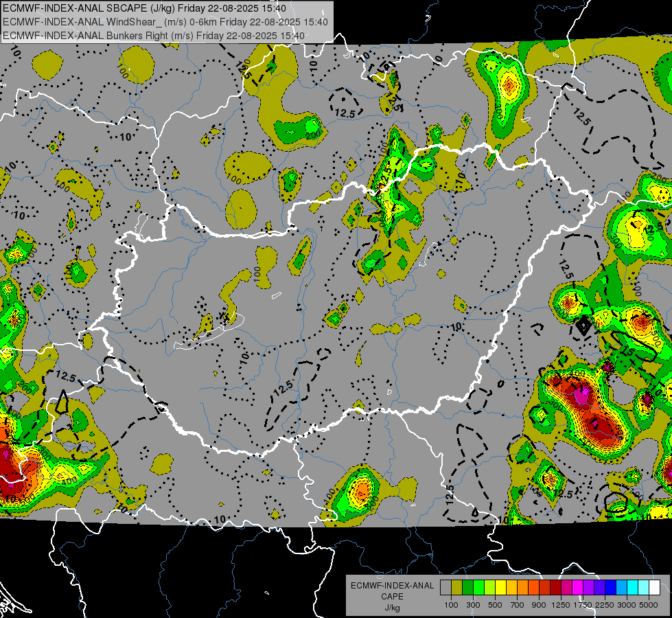The image size is (672, 618).
Task: Choose the bright cyan legend swatch
Action: click(633, 587)
